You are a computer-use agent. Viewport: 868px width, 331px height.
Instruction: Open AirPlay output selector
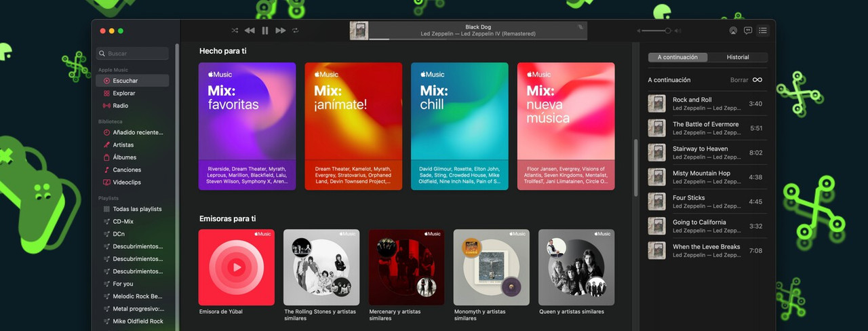[x=733, y=31]
